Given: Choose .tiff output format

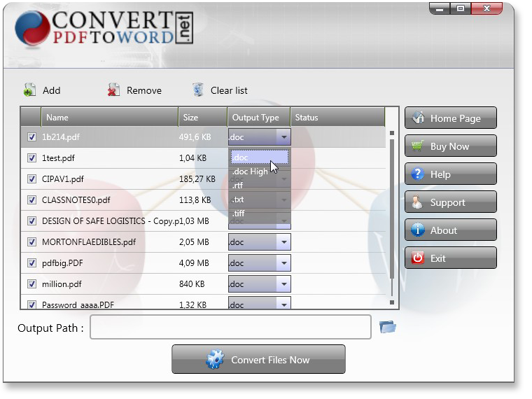Looking at the screenshot, I should 260,213.
